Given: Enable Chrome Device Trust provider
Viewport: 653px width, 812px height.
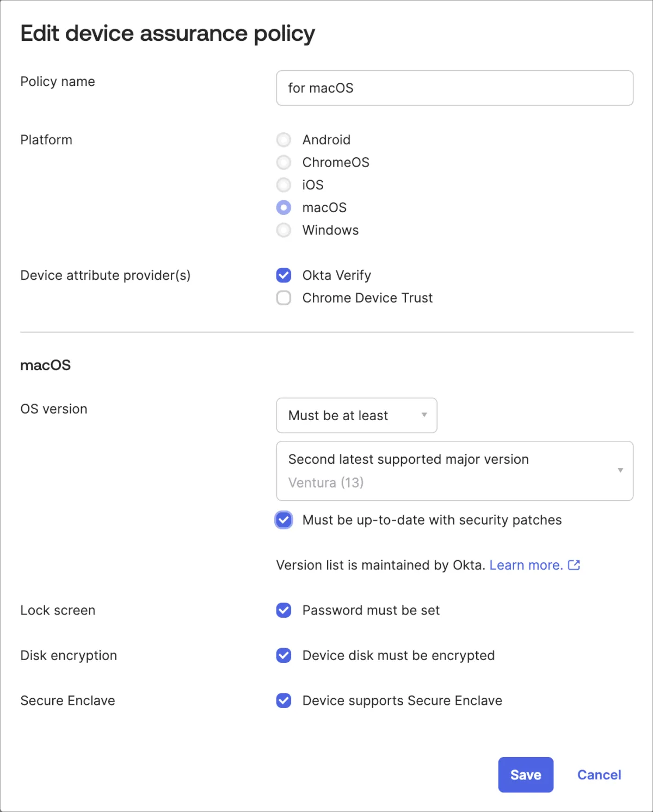Looking at the screenshot, I should [284, 298].
